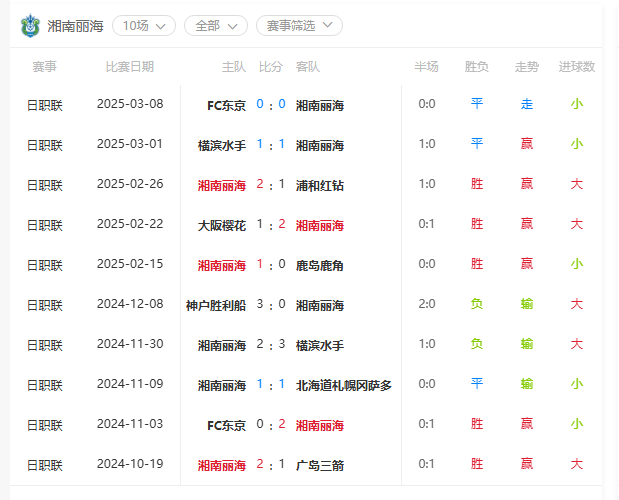Click the 小 goals value on 2024-11-03
The height and width of the screenshot is (500, 619).
click(577, 424)
